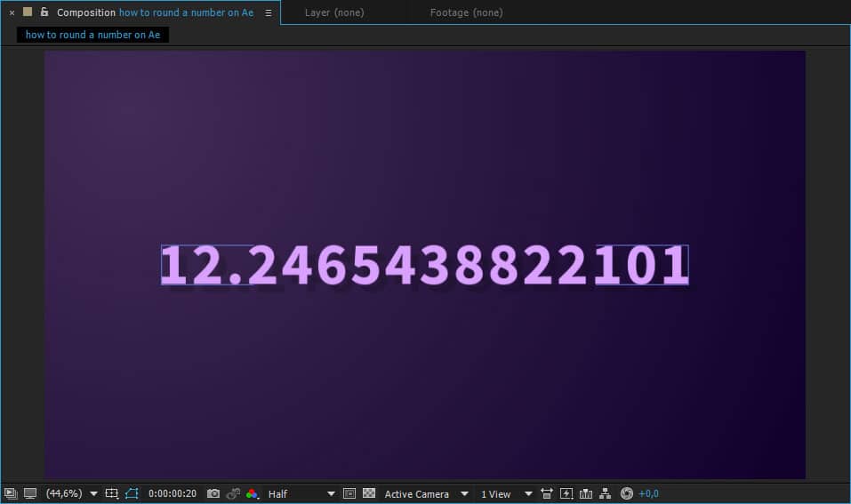Viewport: 851px width, 504px height.
Task: Open the RGB channel display icon
Action: 253,493
